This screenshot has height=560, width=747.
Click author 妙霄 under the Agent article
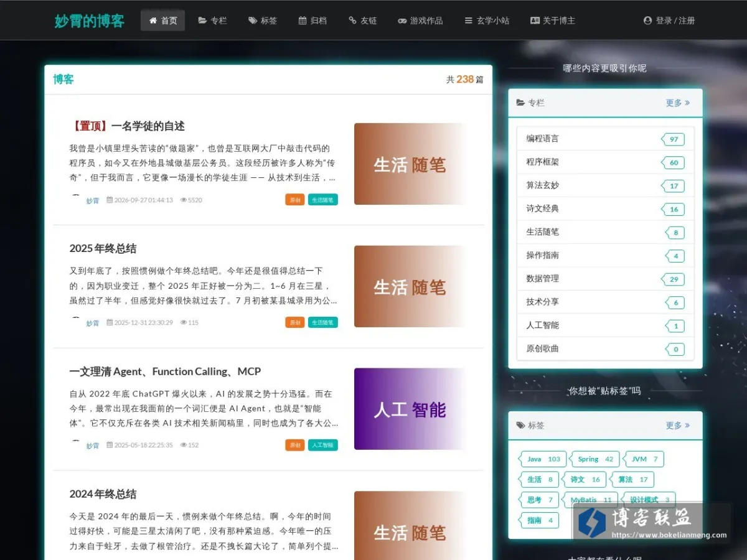(x=93, y=446)
